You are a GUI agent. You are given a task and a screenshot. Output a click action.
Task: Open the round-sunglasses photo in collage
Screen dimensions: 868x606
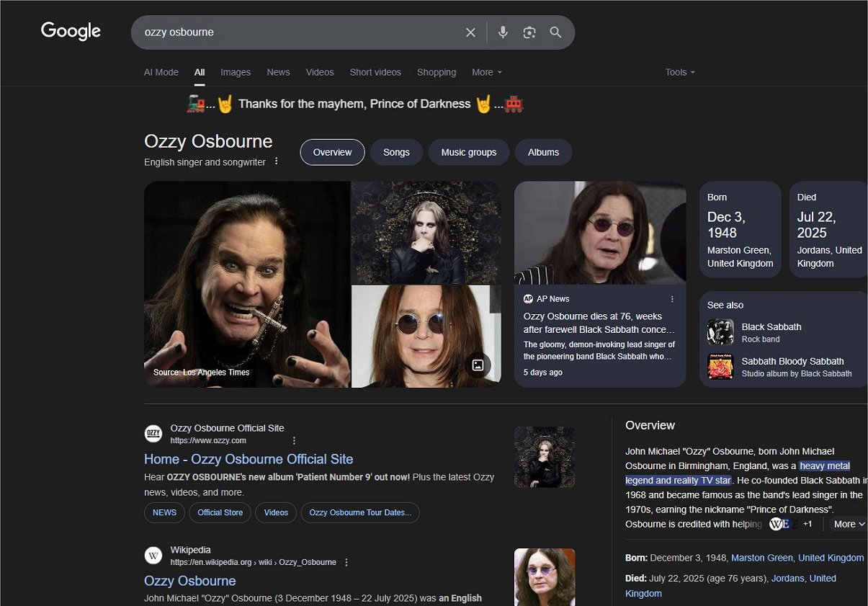point(426,337)
